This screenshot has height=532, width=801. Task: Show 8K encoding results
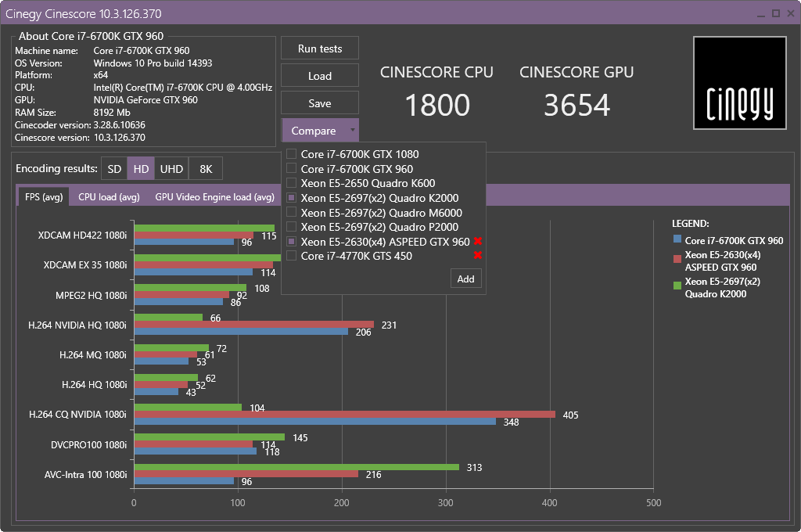(206, 169)
